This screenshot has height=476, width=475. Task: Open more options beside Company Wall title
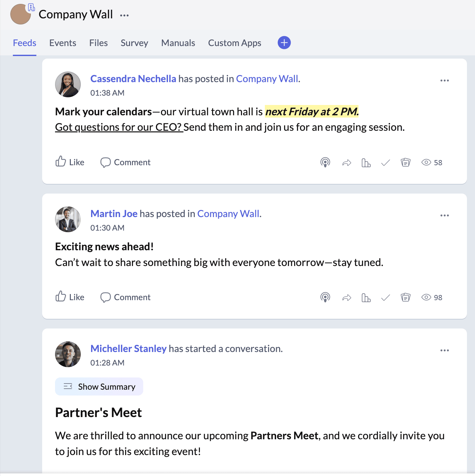(x=124, y=15)
